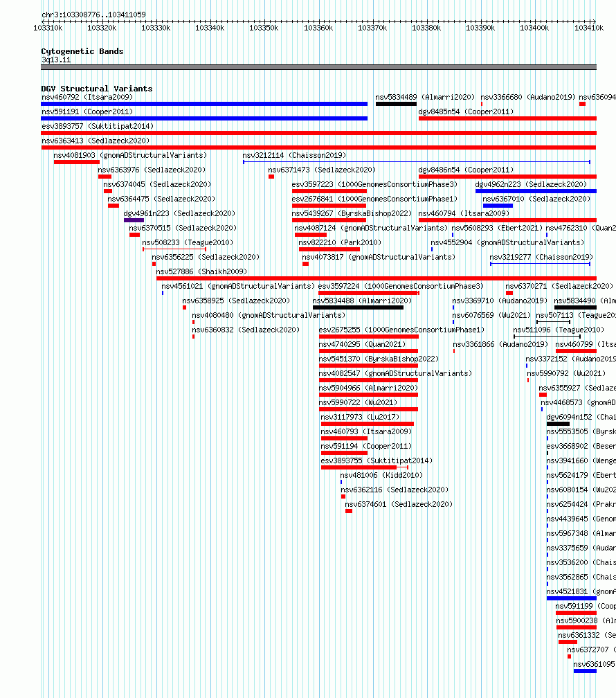Click the nsv3369710 (Audano2019) label
616x698 pixels.
click(500, 301)
